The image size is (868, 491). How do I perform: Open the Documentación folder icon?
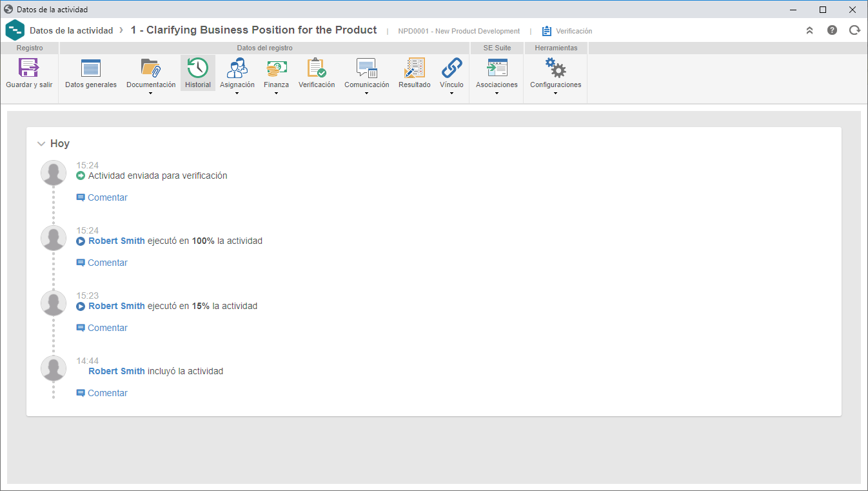[x=150, y=68]
